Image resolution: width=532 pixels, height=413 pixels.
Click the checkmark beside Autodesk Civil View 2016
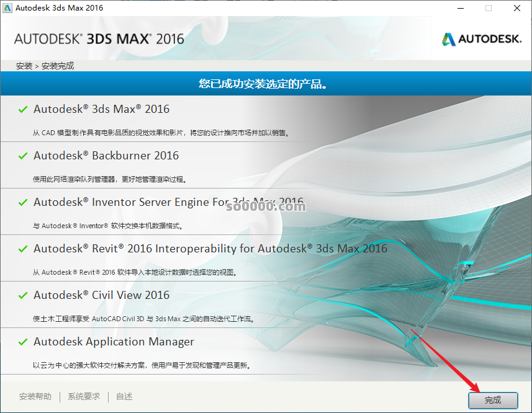pyautogui.click(x=23, y=296)
